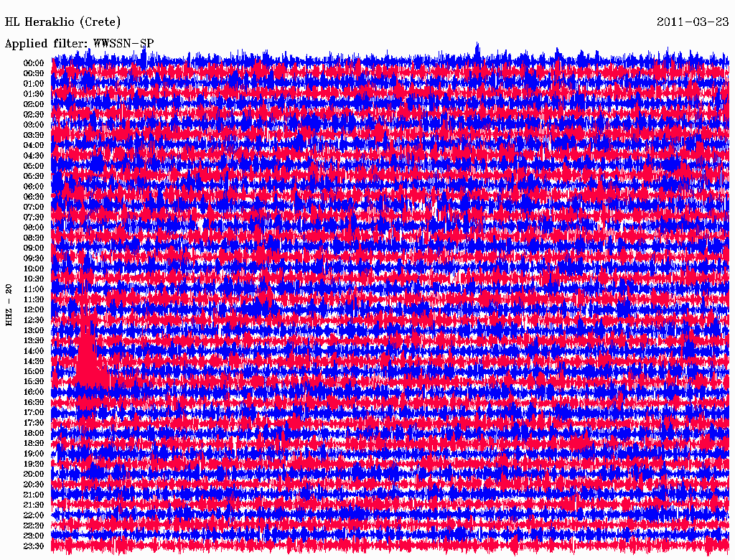
Task: Select the 23:00 time label
Action: [x=34, y=536]
